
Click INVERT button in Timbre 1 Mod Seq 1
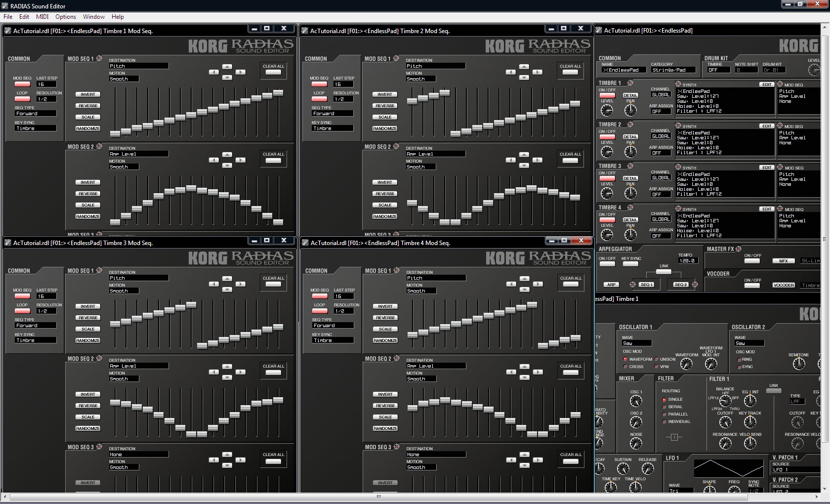(x=88, y=94)
